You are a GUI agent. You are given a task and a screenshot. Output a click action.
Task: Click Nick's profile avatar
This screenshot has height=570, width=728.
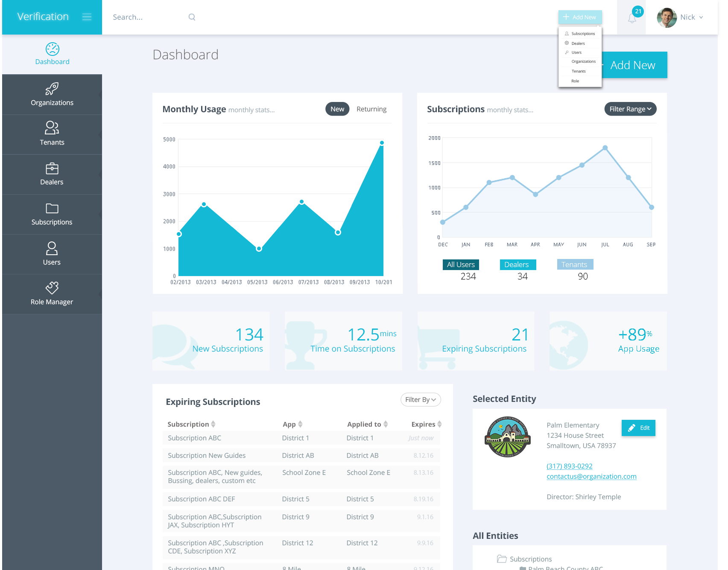(x=667, y=17)
